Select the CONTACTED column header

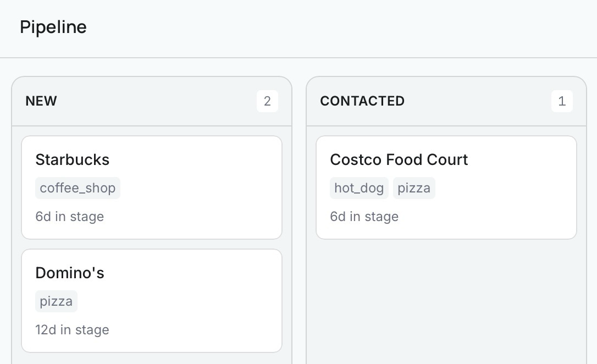[362, 101]
